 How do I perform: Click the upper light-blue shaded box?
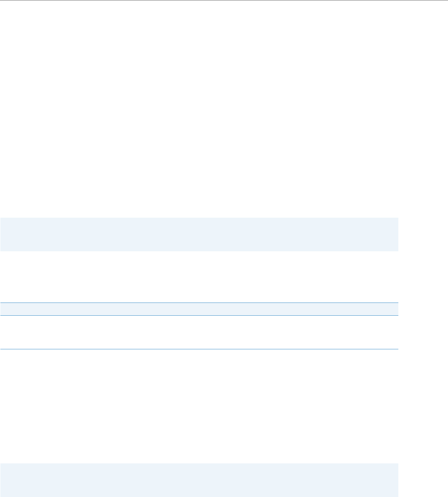[199, 234]
